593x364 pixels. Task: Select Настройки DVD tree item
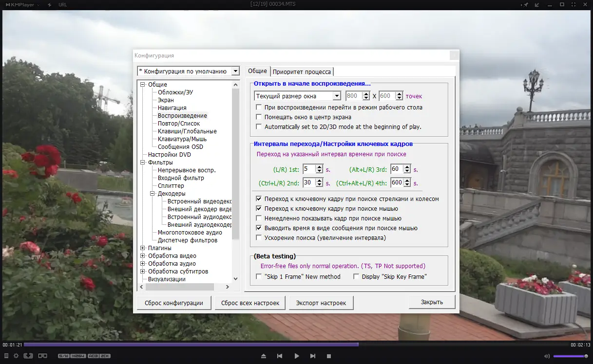tap(170, 155)
